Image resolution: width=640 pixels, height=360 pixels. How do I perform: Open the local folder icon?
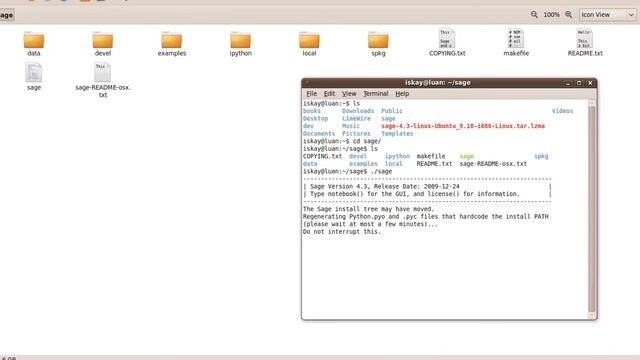309,40
